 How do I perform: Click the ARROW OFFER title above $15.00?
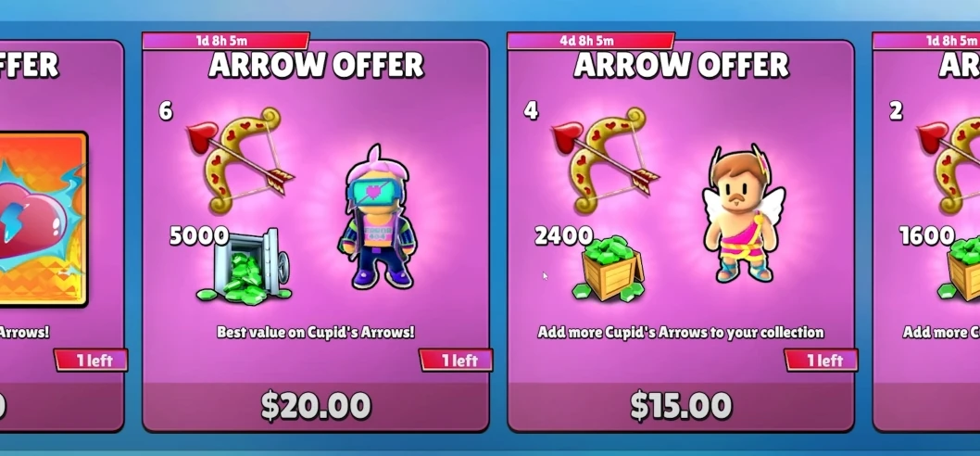click(681, 66)
